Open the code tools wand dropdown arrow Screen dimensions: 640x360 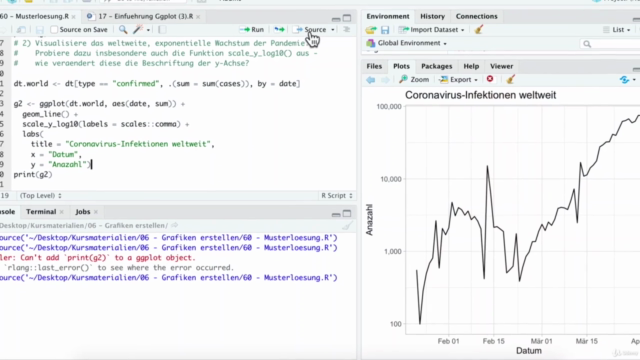point(148,30)
